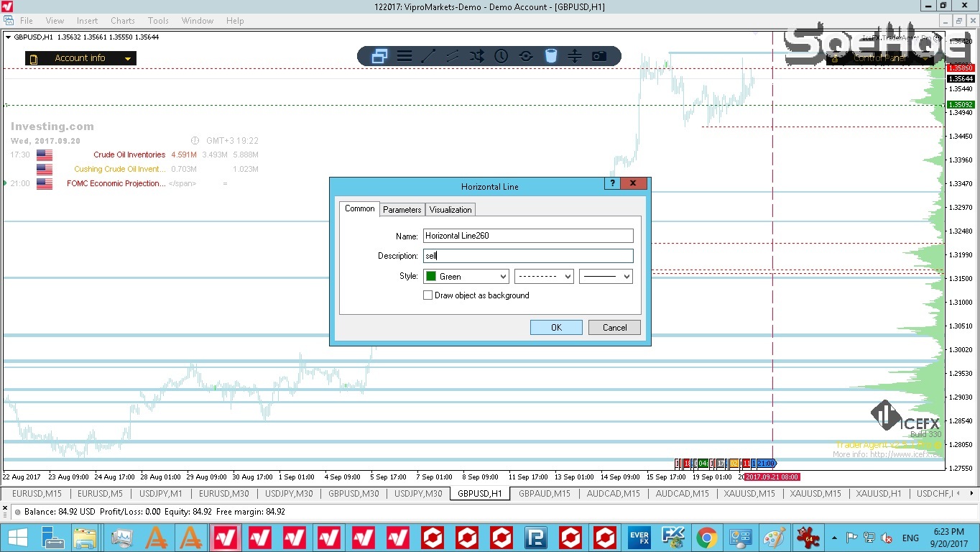Open the line width dropdown

coord(606,276)
